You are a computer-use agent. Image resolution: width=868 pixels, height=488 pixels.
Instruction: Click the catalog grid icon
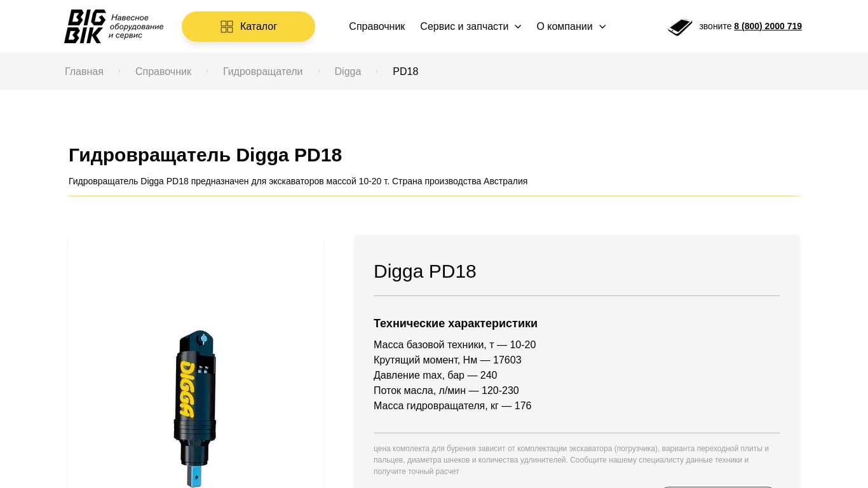pos(227,27)
